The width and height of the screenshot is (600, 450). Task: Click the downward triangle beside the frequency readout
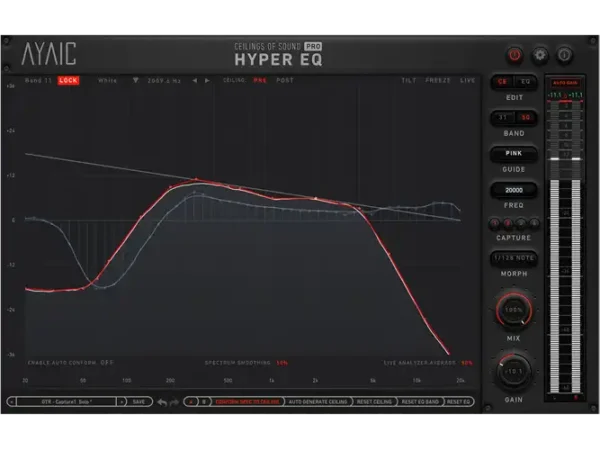(135, 81)
